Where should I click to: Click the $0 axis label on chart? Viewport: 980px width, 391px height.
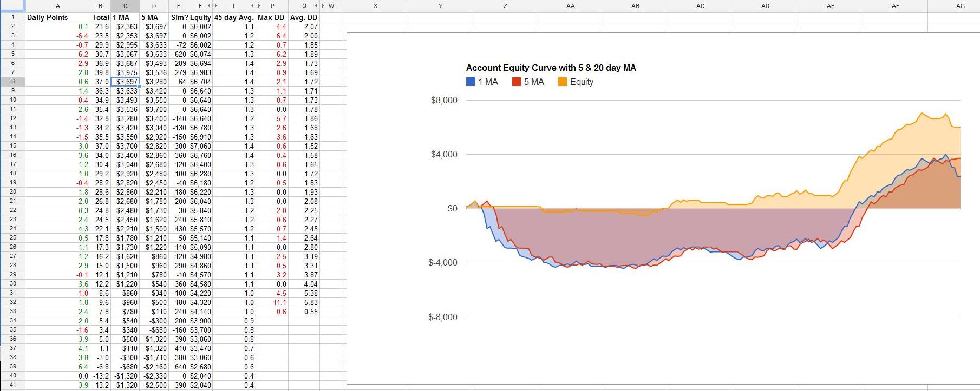pyautogui.click(x=452, y=209)
